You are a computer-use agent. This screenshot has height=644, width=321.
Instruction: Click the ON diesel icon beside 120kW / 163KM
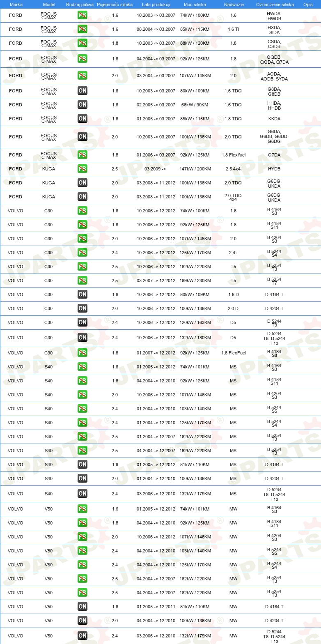[83, 322]
